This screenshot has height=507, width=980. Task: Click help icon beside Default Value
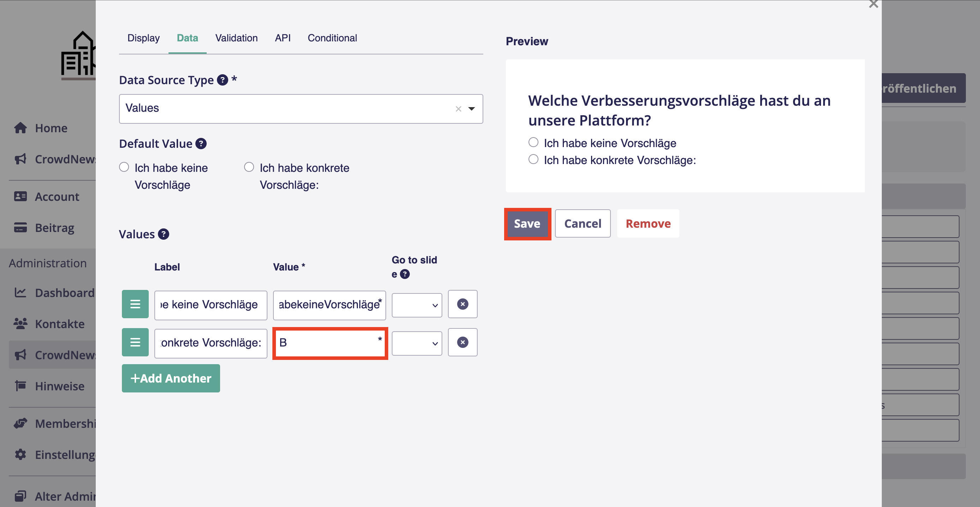pos(201,144)
